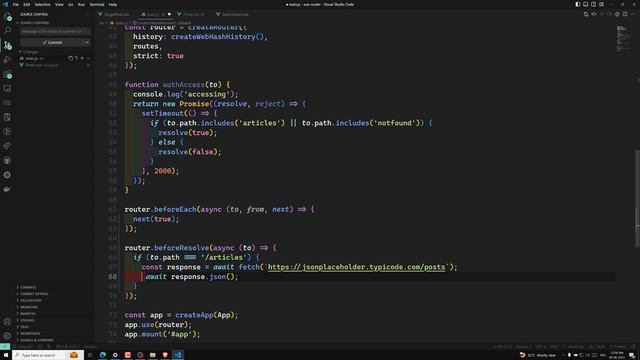Image resolution: width=640 pixels, height=360 pixels.
Task: Expand the Branches section
Action: [29, 307]
